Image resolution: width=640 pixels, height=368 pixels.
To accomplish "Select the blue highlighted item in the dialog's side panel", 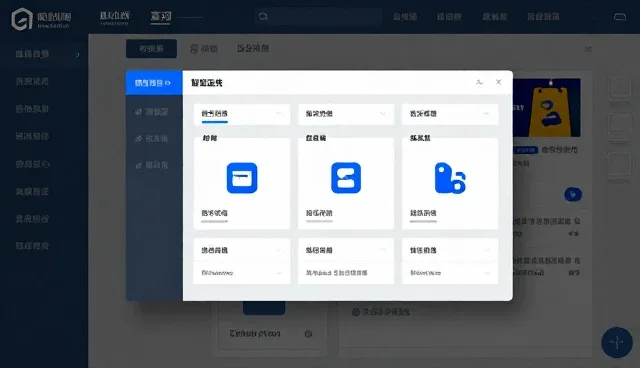I will [x=154, y=83].
